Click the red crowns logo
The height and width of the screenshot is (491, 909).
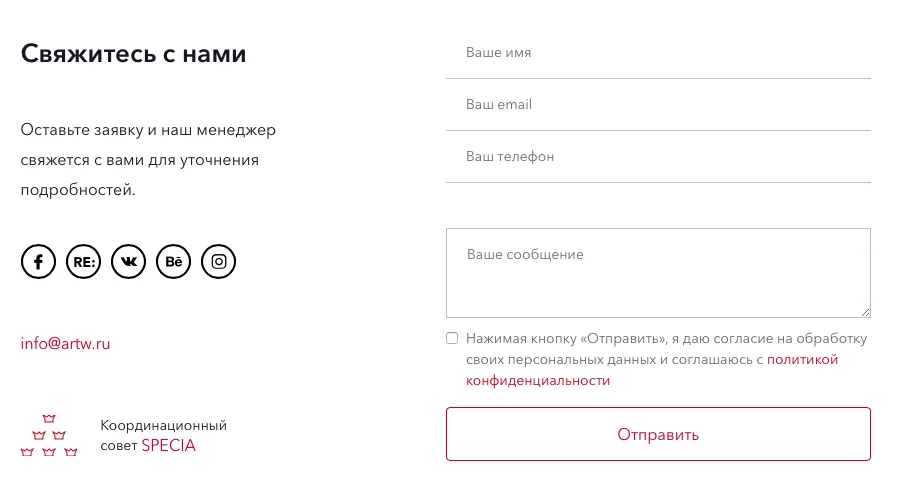tap(49, 435)
